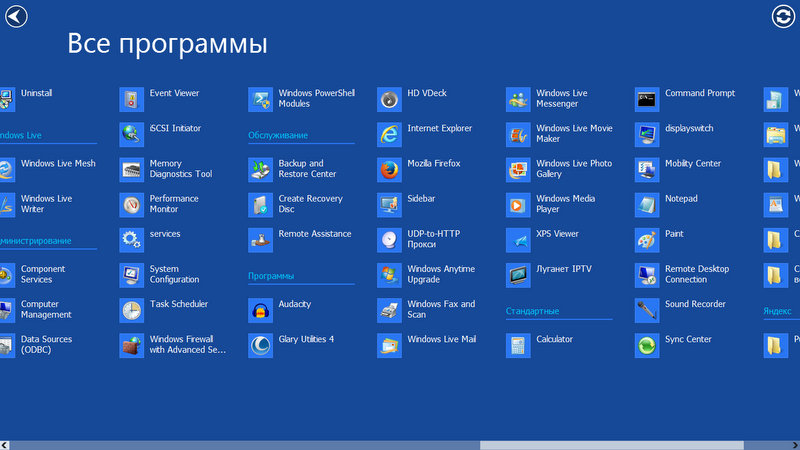This screenshot has height=450, width=800.
Task: Click the Computer Management label
Action: click(46, 309)
